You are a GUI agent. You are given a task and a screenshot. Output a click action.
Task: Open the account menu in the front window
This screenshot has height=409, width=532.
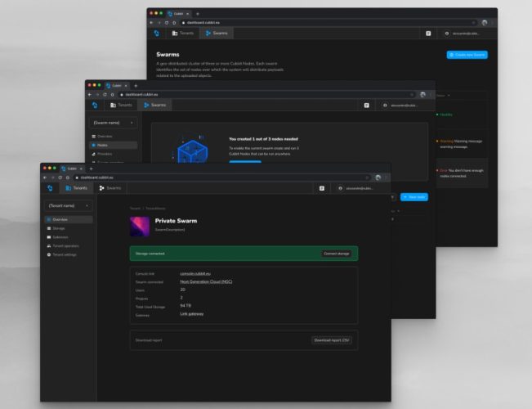pyautogui.click(x=355, y=188)
